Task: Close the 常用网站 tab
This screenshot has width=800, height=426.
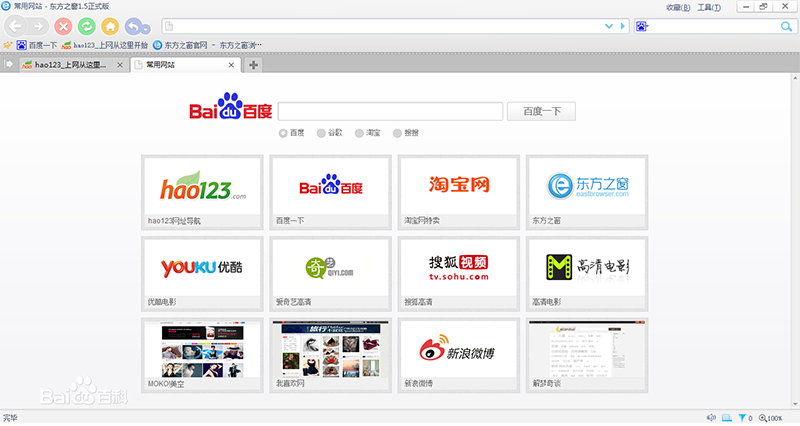Action: pyautogui.click(x=231, y=65)
